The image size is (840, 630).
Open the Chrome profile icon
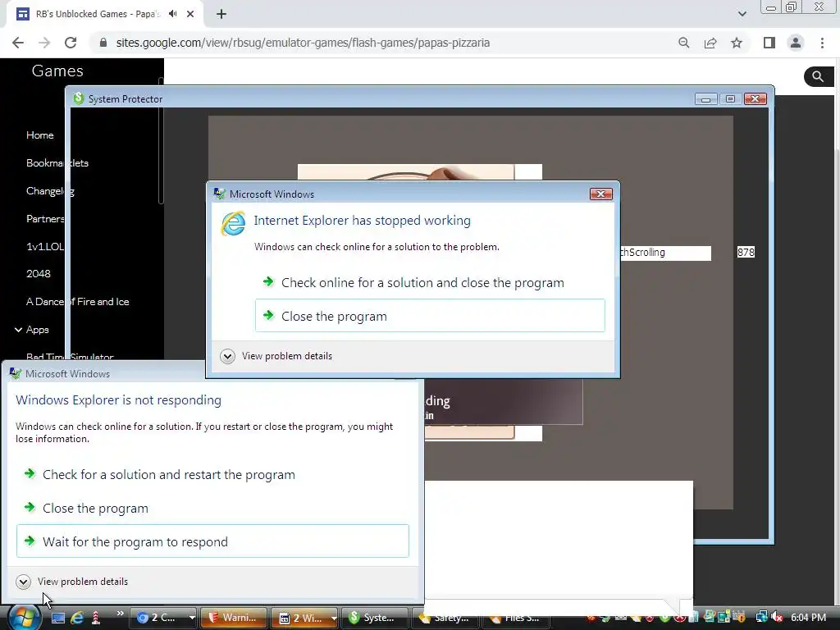[x=796, y=43]
